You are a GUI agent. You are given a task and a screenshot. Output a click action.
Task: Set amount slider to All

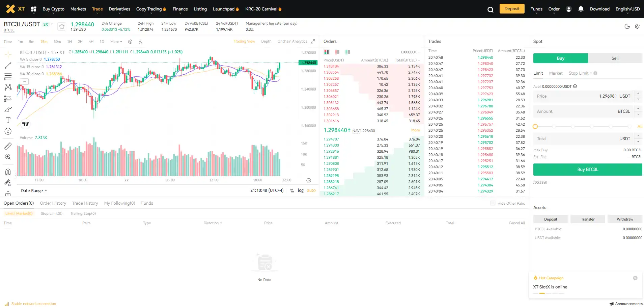click(640, 127)
